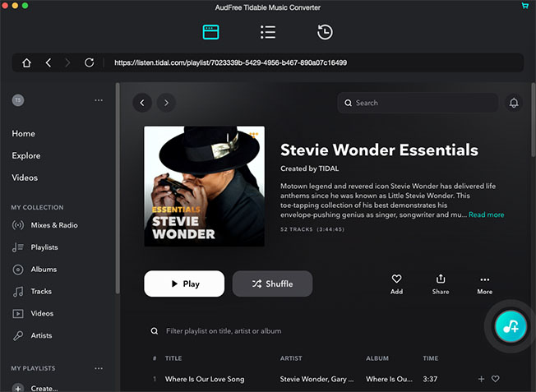Open the conversion history tab icon

click(x=325, y=32)
